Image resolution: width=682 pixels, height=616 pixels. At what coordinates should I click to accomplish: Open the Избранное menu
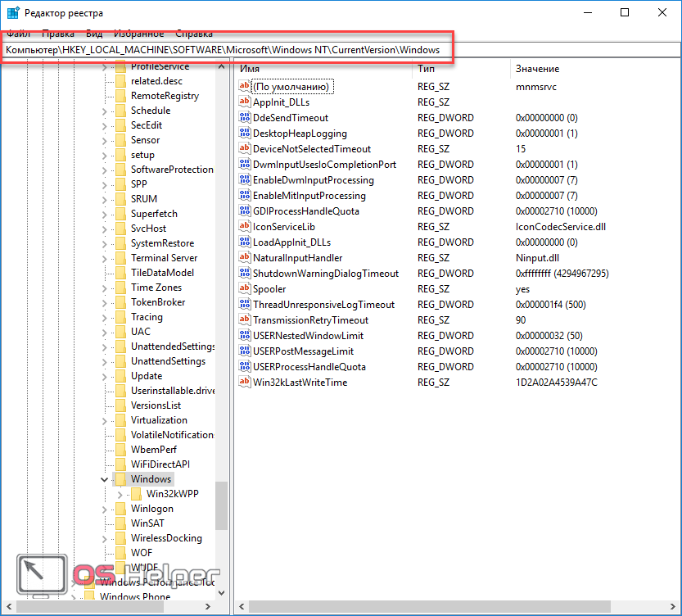tap(138, 34)
